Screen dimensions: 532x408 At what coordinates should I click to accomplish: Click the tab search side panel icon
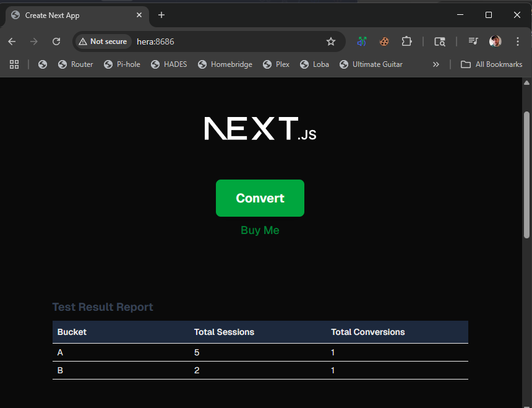point(440,41)
